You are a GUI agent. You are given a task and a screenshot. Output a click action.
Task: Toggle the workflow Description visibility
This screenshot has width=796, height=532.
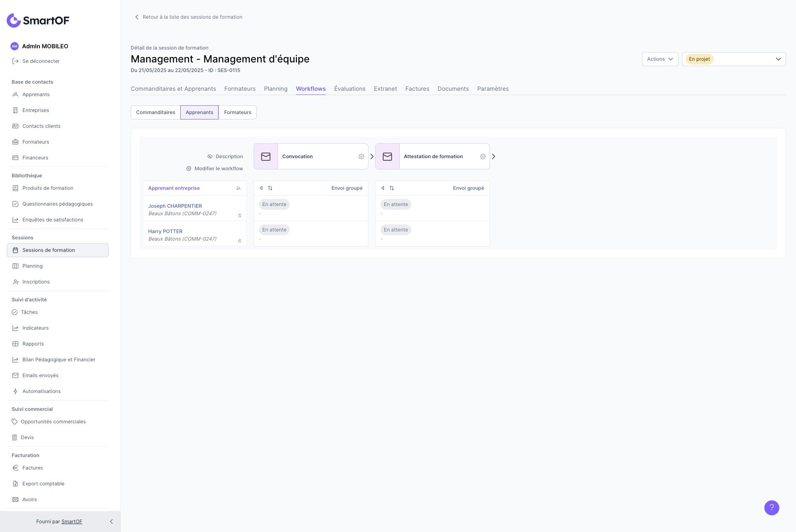(x=225, y=157)
